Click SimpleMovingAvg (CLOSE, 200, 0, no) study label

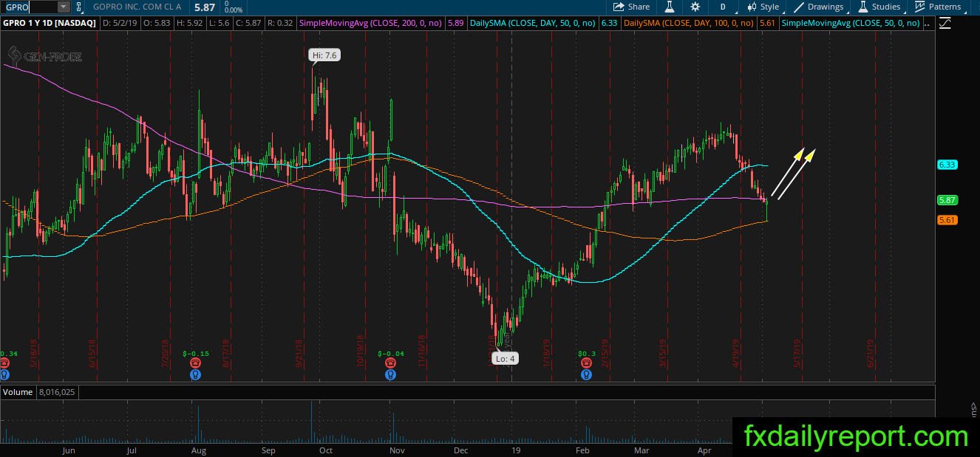pos(372,24)
